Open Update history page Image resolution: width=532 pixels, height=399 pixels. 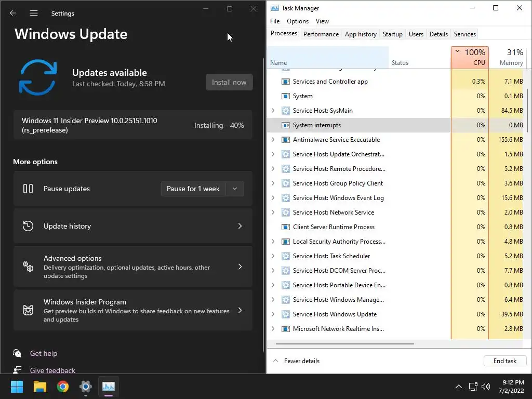click(x=132, y=226)
